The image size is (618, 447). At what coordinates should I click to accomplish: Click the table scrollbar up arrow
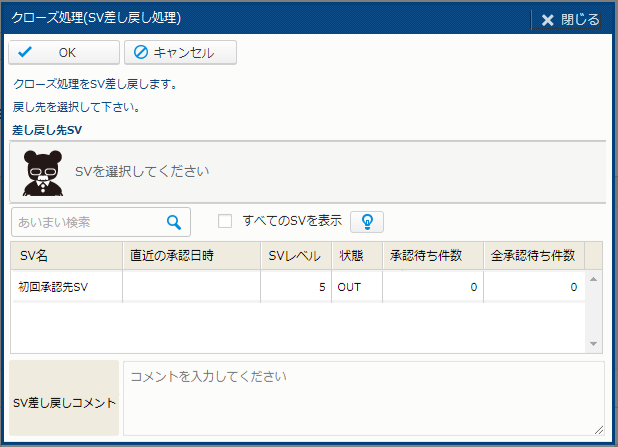tap(594, 279)
